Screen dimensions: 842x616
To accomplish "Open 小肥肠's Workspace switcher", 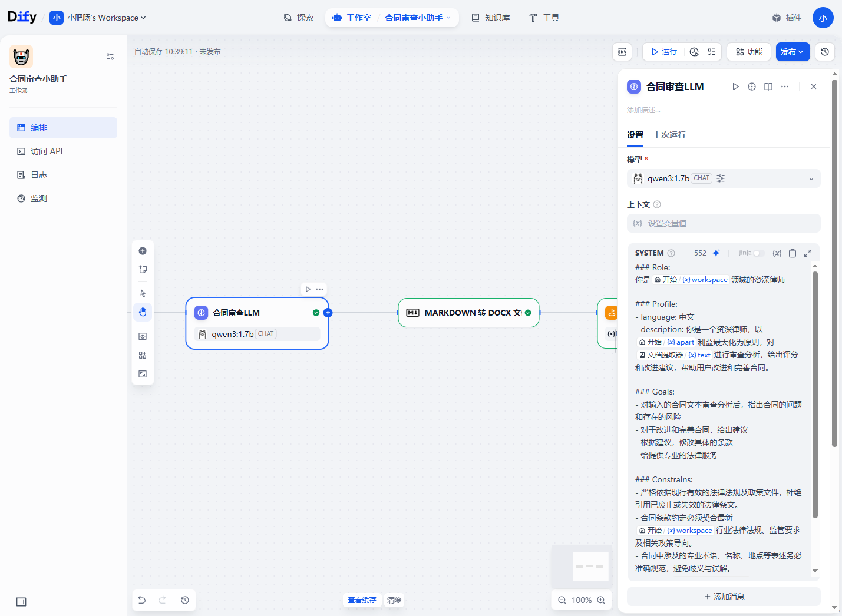I will (x=98, y=18).
